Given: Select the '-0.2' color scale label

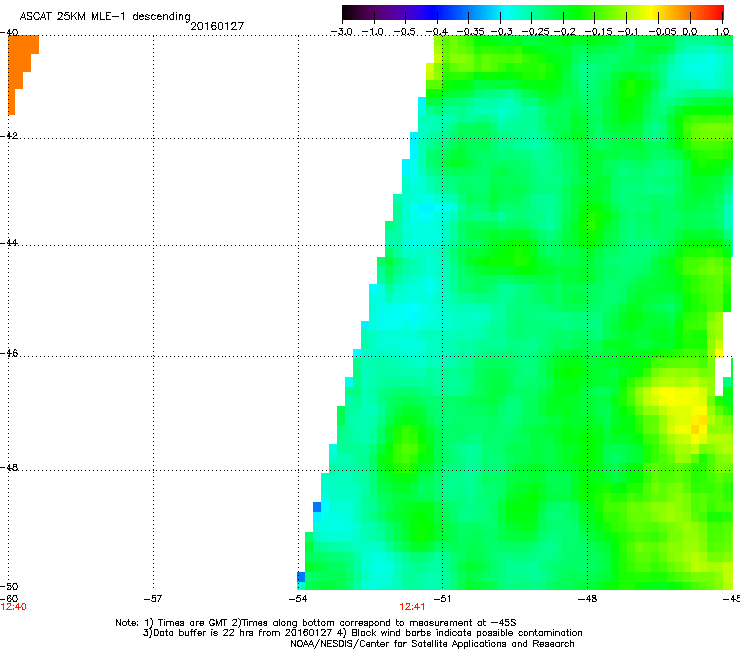Looking at the screenshot, I should click(x=565, y=32).
